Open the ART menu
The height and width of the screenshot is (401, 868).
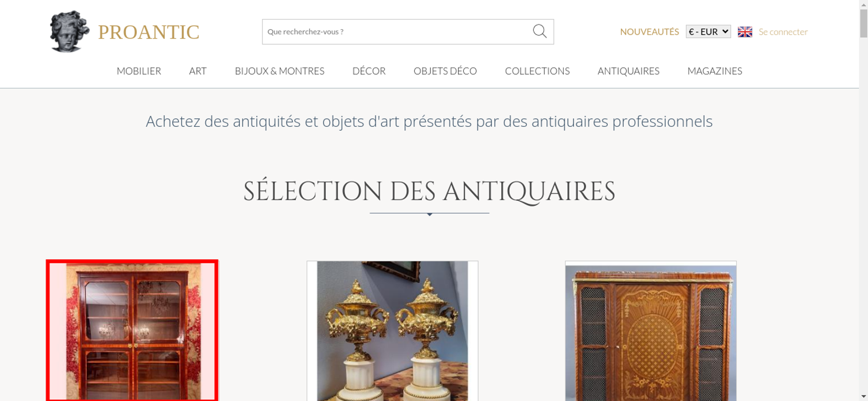pos(198,71)
